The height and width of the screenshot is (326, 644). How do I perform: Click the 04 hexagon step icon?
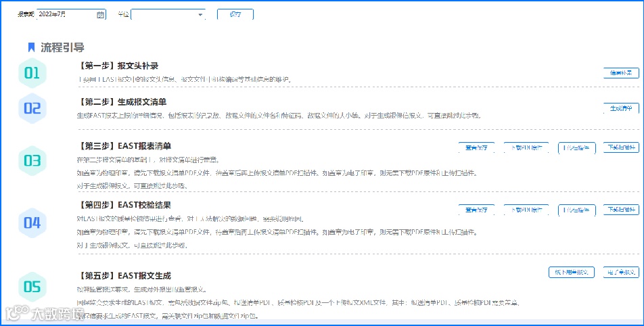pos(32,223)
